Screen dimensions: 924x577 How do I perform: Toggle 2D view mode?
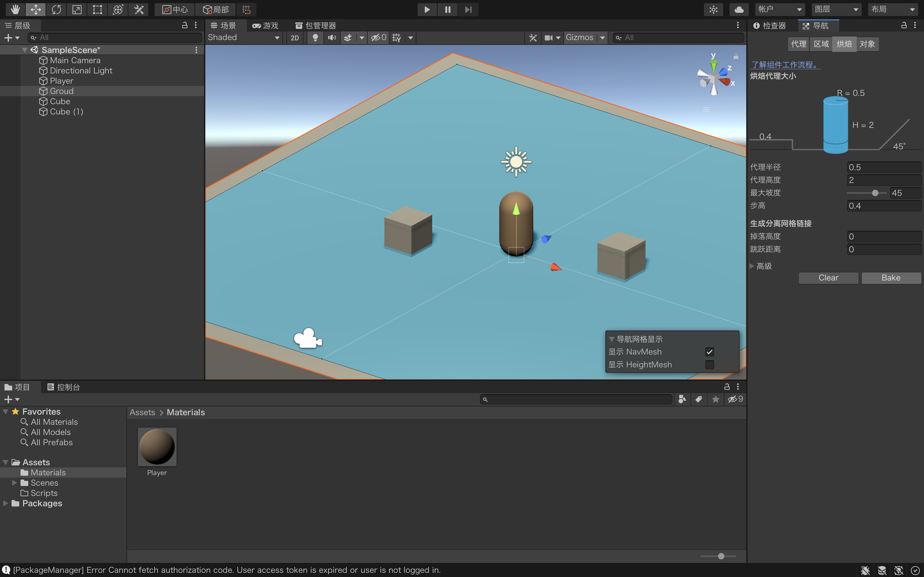(295, 38)
